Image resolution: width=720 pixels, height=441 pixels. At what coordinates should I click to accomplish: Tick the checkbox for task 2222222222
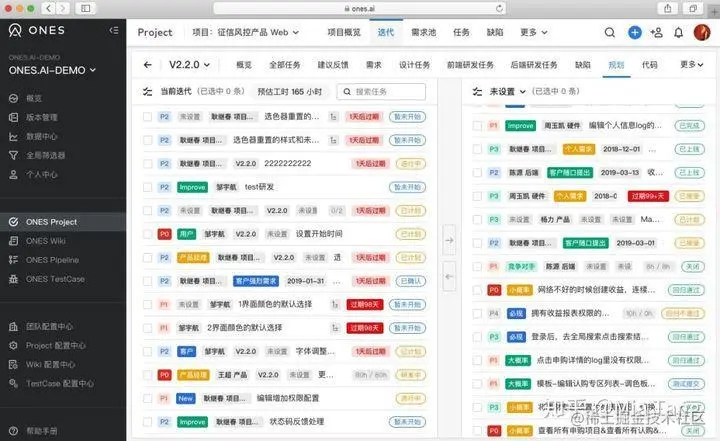pyautogui.click(x=147, y=164)
